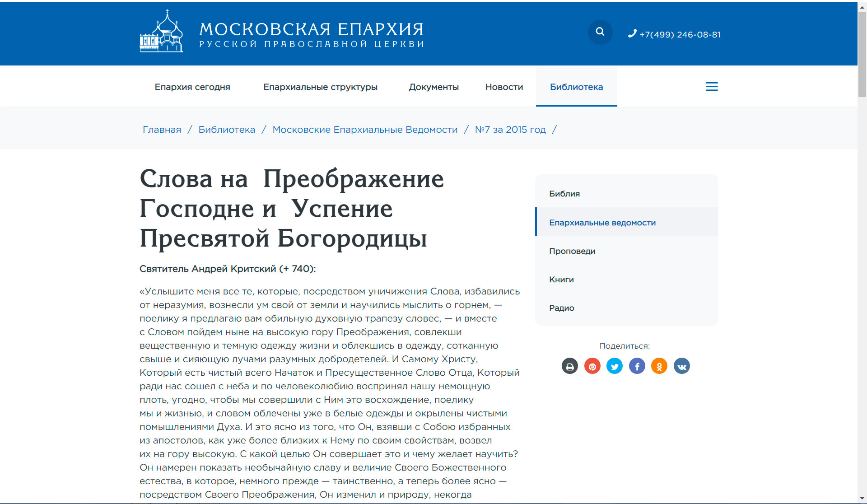867x504 pixels.
Task: Open the search magnifier icon
Action: click(600, 32)
